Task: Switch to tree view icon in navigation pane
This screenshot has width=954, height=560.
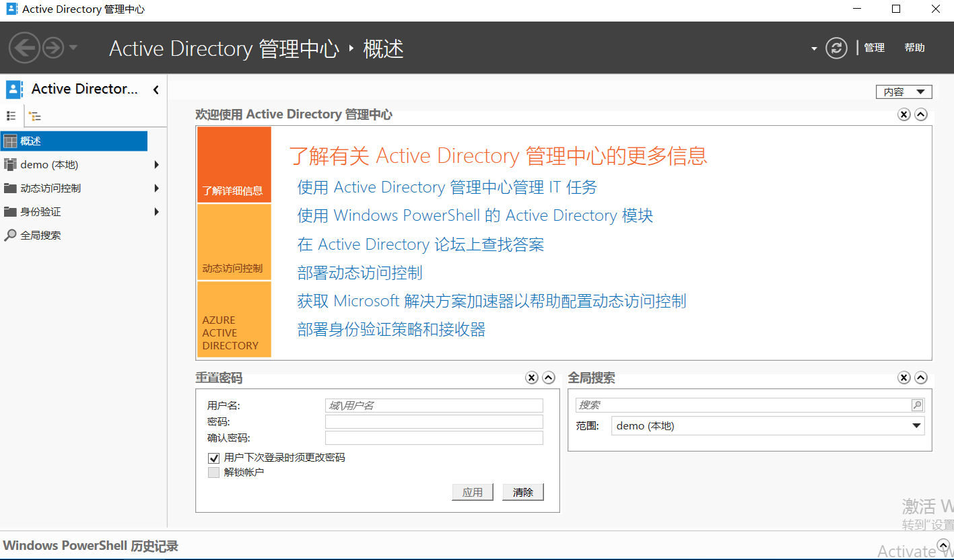Action: 35,116
